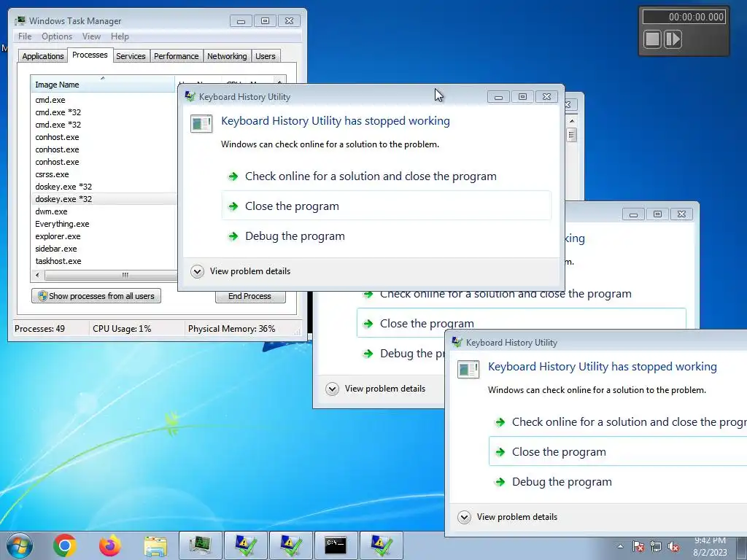Select the taskhost.exe process row
The image size is (747, 560).
point(58,261)
